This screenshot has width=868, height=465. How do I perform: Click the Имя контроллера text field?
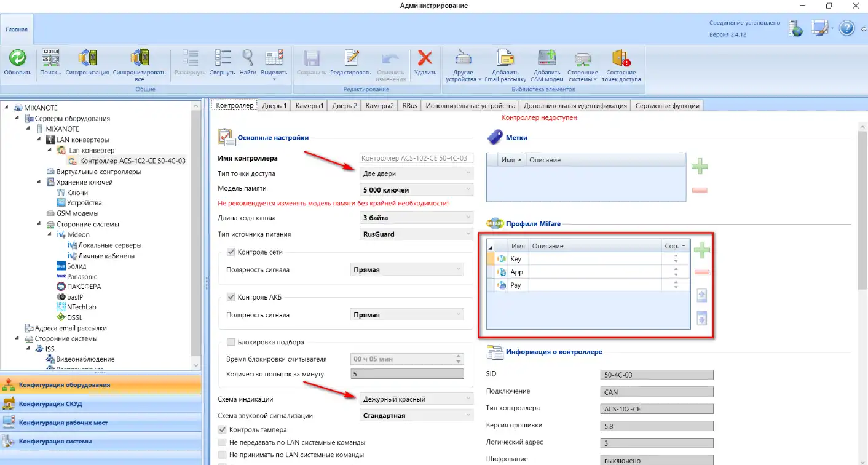[416, 158]
